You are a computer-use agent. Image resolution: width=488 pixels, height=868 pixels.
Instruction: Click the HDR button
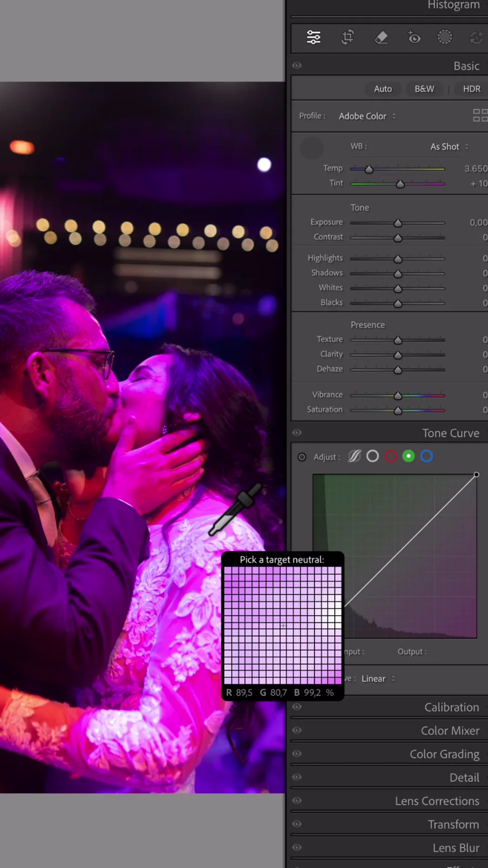click(471, 89)
